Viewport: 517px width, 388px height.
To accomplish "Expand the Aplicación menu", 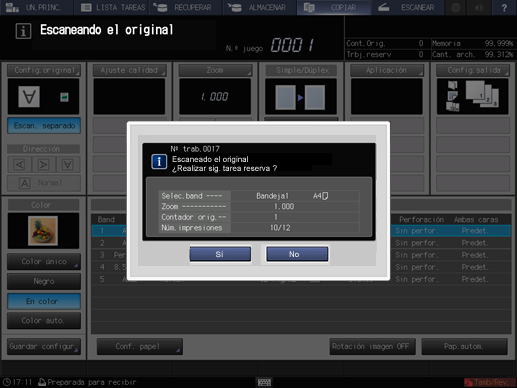I will [387, 70].
